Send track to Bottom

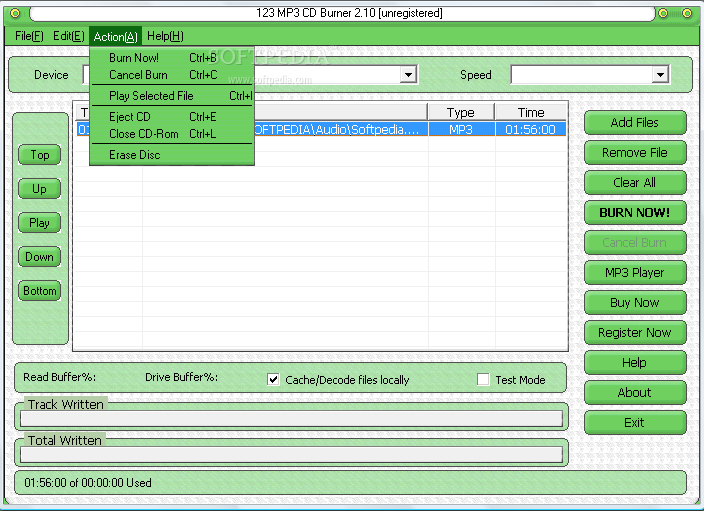coord(40,291)
